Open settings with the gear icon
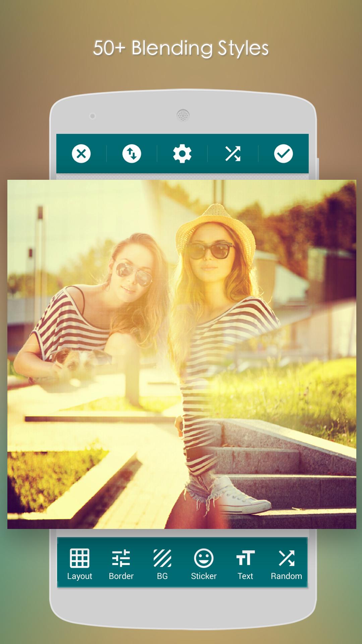The width and height of the screenshot is (362, 644). tap(182, 154)
